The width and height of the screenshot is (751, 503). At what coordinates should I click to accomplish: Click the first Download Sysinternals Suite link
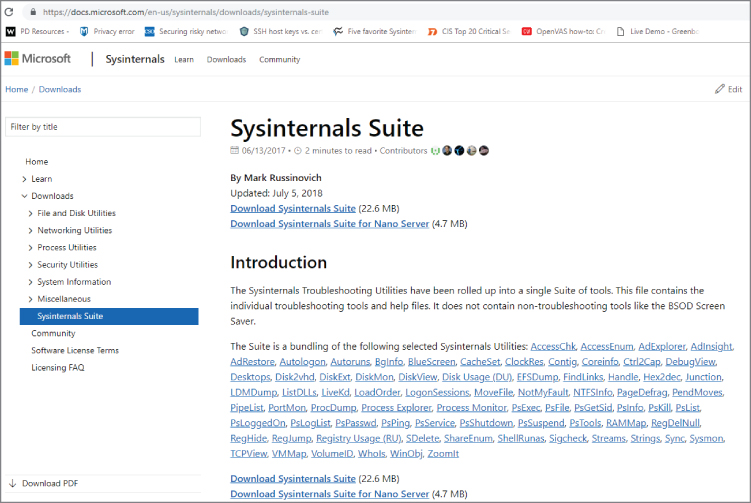[293, 208]
